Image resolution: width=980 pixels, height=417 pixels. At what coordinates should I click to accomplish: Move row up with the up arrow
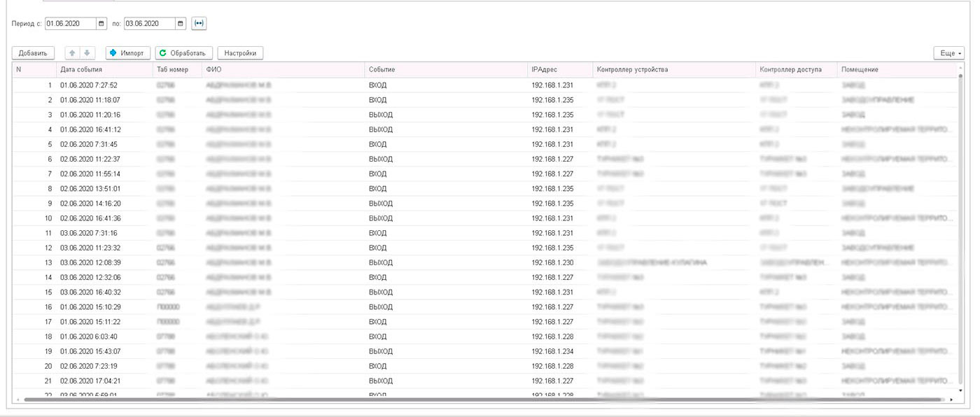click(x=71, y=53)
